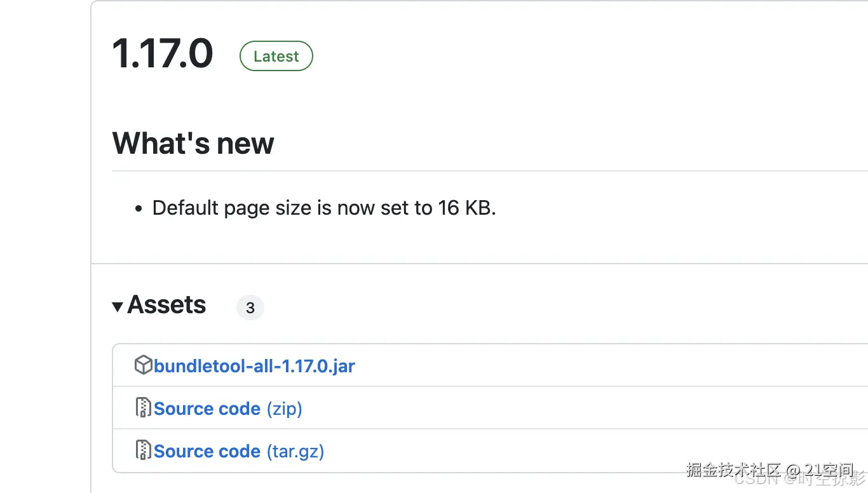Click the blank row area right of bundletool jar
The image size is (868, 493).
pyautogui.click(x=604, y=366)
